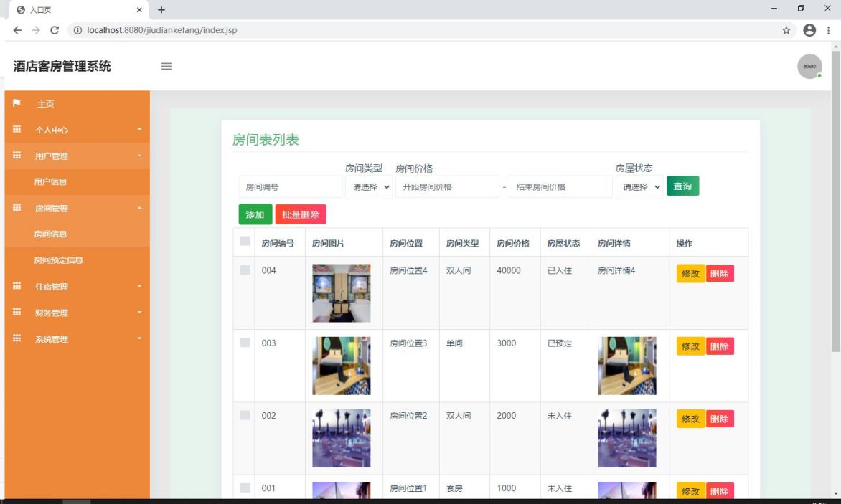The height and width of the screenshot is (504, 841).
Task: Click 修改 for room 001
Action: click(x=691, y=490)
